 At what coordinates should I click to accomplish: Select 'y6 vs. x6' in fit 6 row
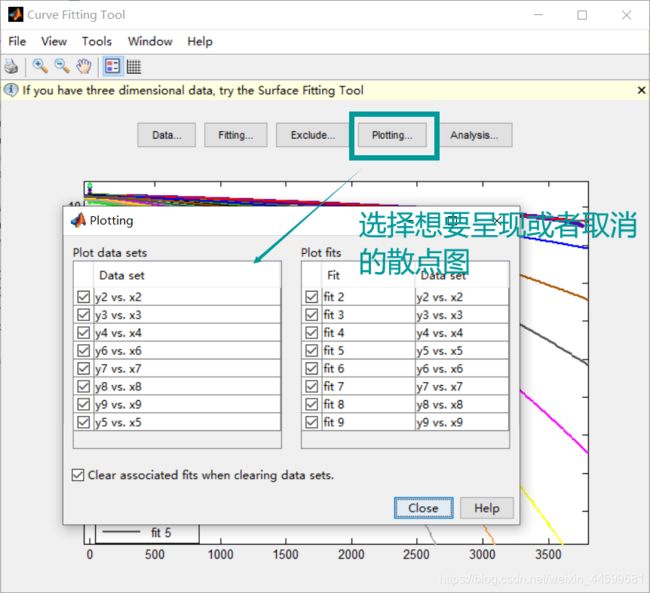pos(439,369)
